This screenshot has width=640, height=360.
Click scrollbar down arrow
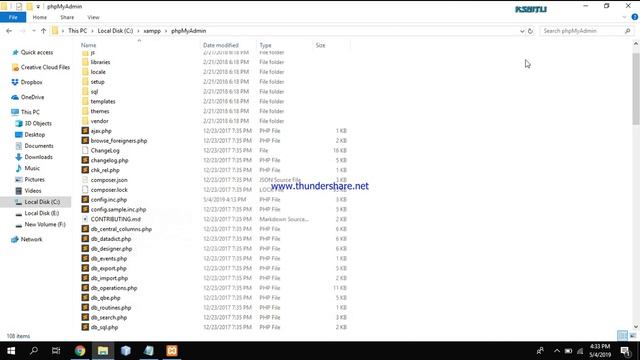click(636, 327)
